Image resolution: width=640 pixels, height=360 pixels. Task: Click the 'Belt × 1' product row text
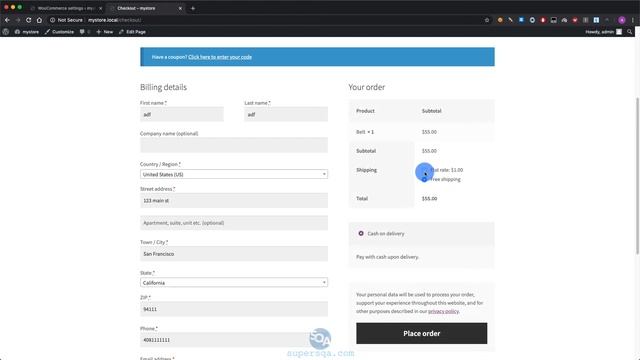[365, 132]
